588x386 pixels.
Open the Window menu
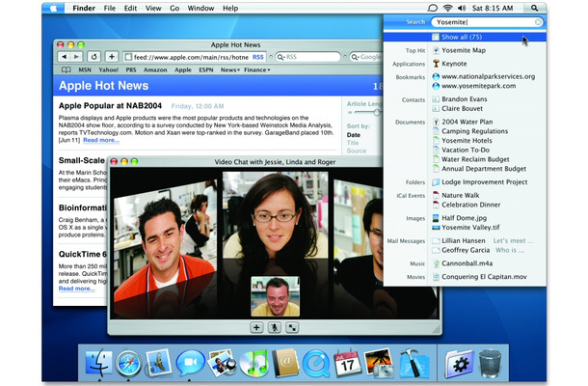tap(200, 8)
